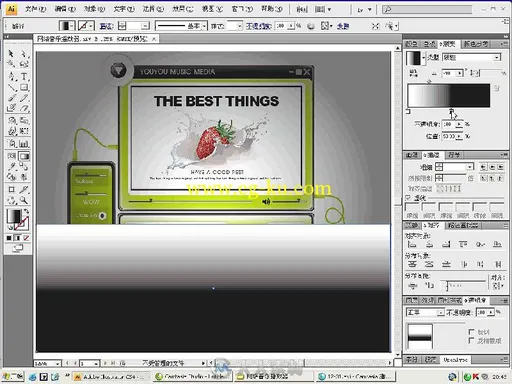Image resolution: width=512 pixels, height=384 pixels.
Task: Open the stroke Weight dropdown in Stroke panel
Action: click(x=470, y=167)
